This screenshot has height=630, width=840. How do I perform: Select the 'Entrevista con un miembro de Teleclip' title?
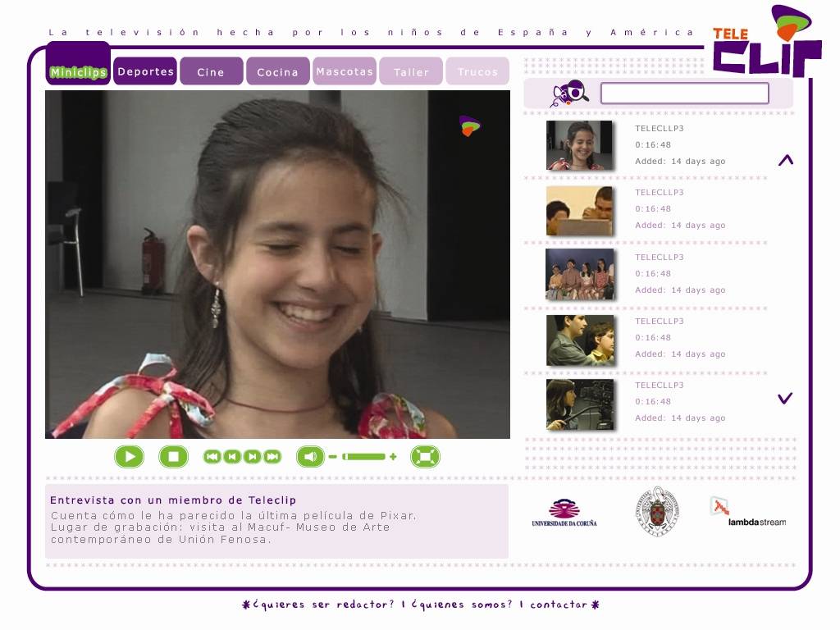173,500
